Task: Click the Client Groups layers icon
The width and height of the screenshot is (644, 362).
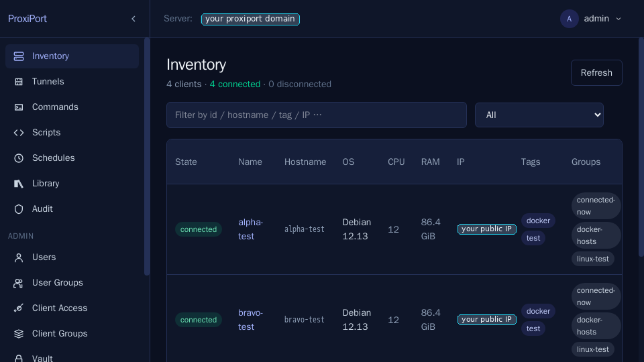Action: [x=19, y=334]
